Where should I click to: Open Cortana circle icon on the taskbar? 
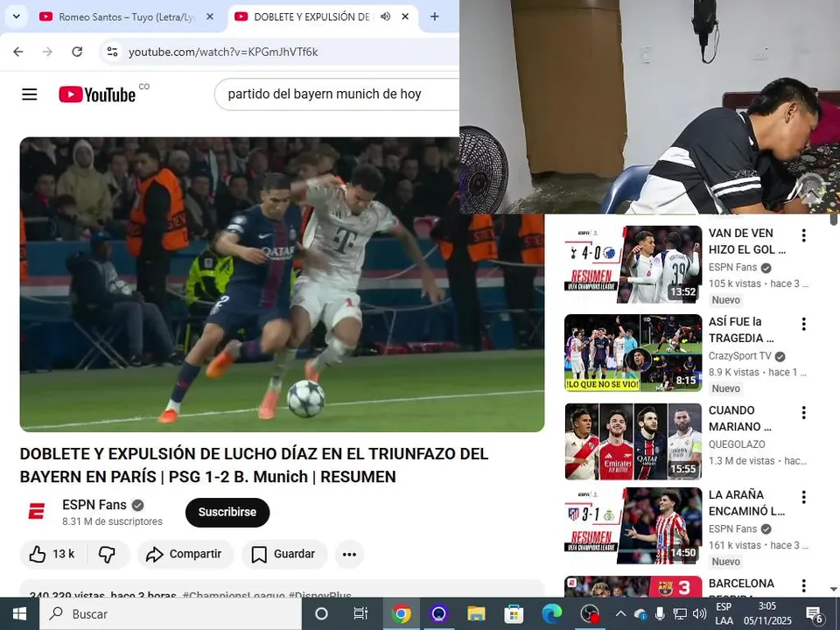[321, 614]
